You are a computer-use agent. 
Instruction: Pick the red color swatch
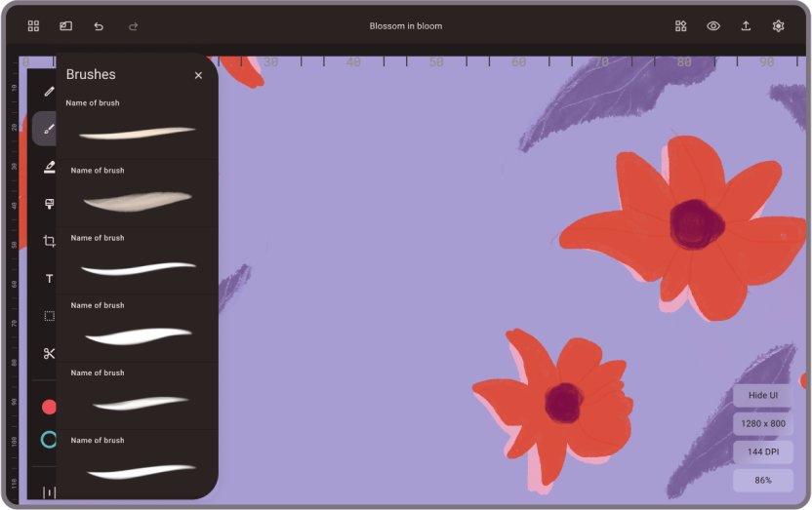(49, 407)
